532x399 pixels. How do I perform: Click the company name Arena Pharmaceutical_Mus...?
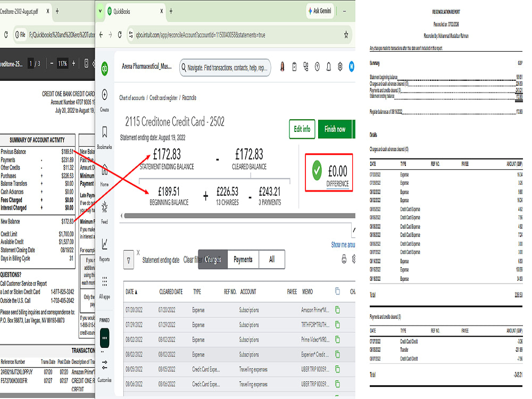point(147,66)
